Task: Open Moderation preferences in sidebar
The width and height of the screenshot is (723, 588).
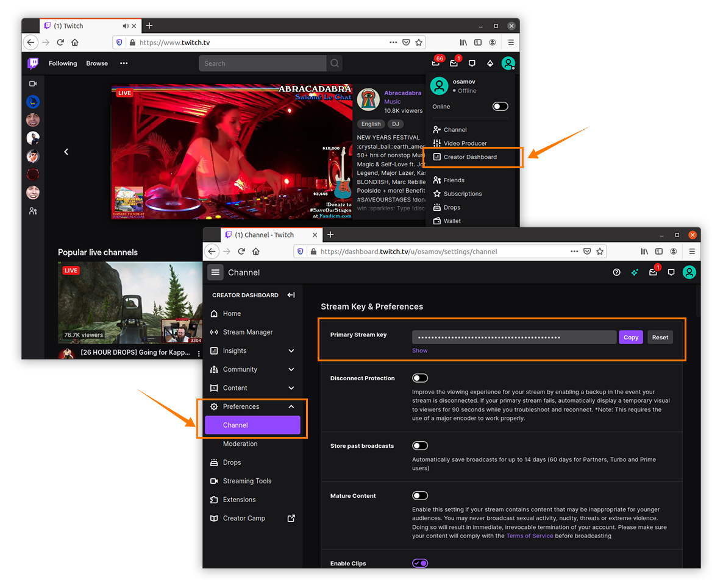Action: pyautogui.click(x=240, y=444)
